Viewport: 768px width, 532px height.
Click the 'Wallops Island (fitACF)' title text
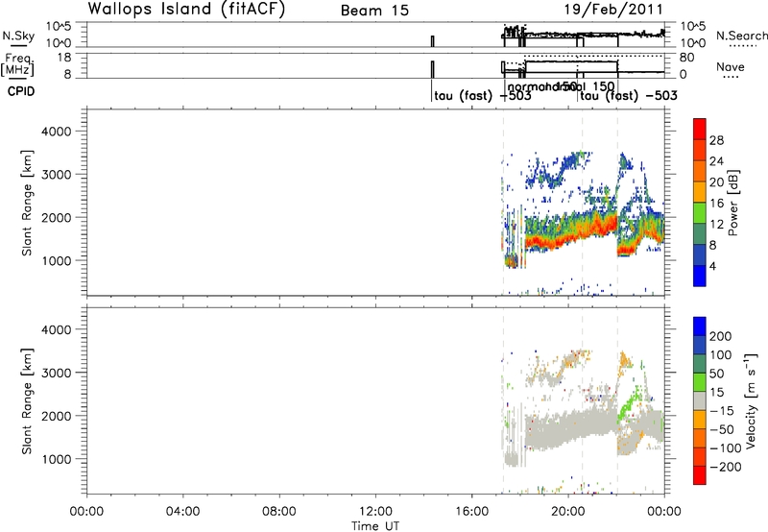coord(186,9)
